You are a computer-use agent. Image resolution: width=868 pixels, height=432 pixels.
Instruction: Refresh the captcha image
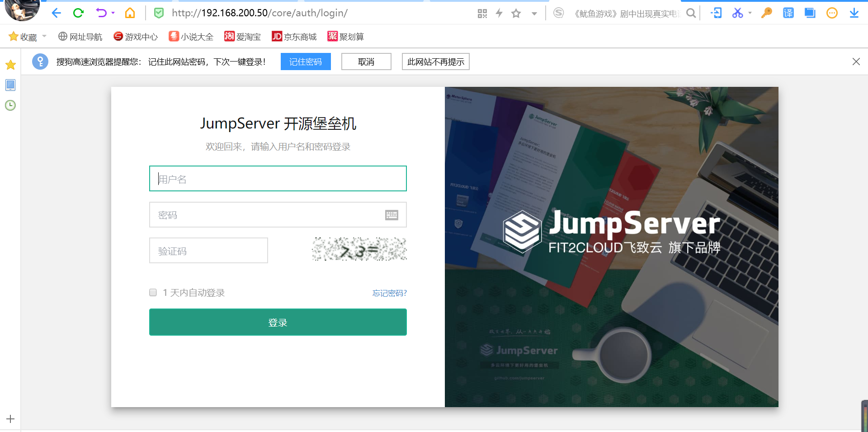click(x=359, y=249)
